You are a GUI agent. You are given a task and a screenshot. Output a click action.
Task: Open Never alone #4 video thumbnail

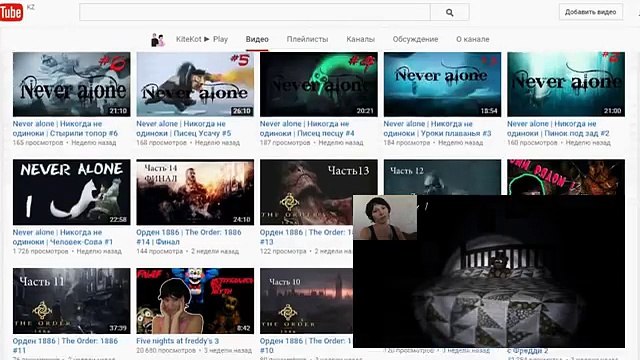(x=319, y=84)
